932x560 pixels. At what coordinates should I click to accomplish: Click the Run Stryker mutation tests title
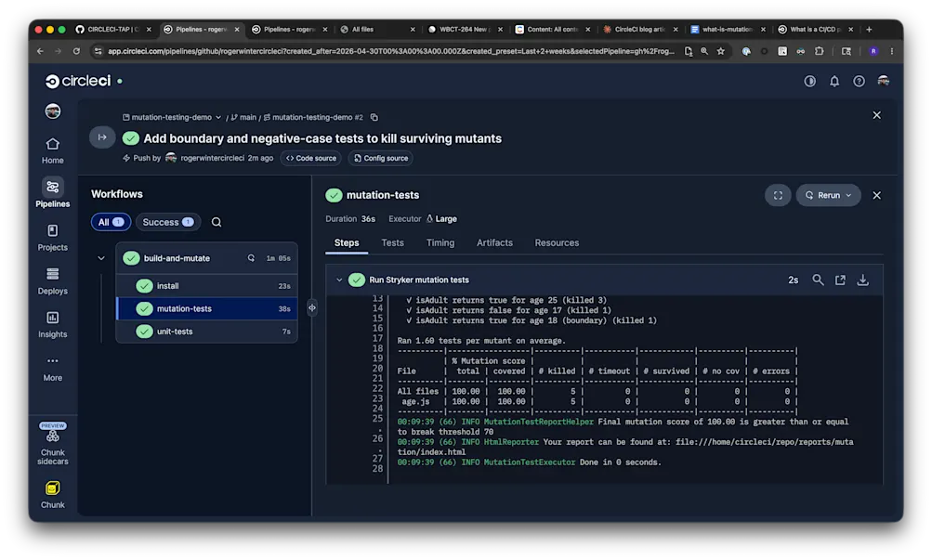pos(419,280)
